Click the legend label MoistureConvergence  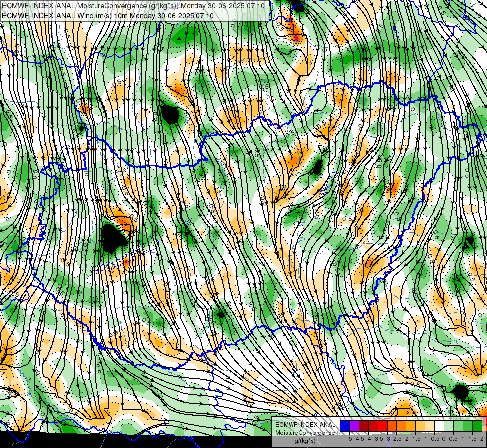pyautogui.click(x=305, y=433)
